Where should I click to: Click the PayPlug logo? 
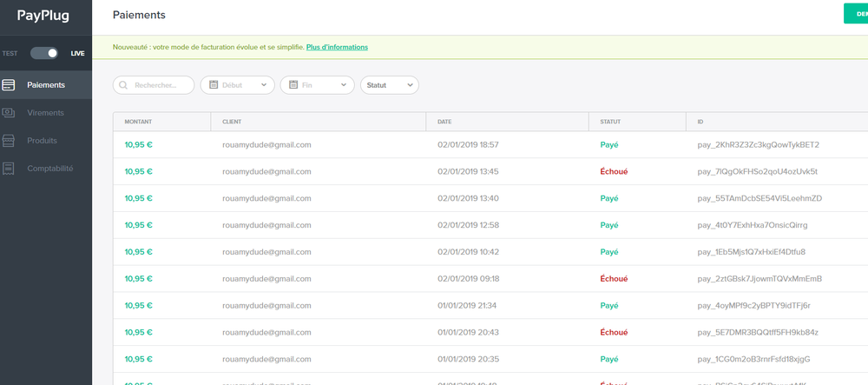point(43,16)
